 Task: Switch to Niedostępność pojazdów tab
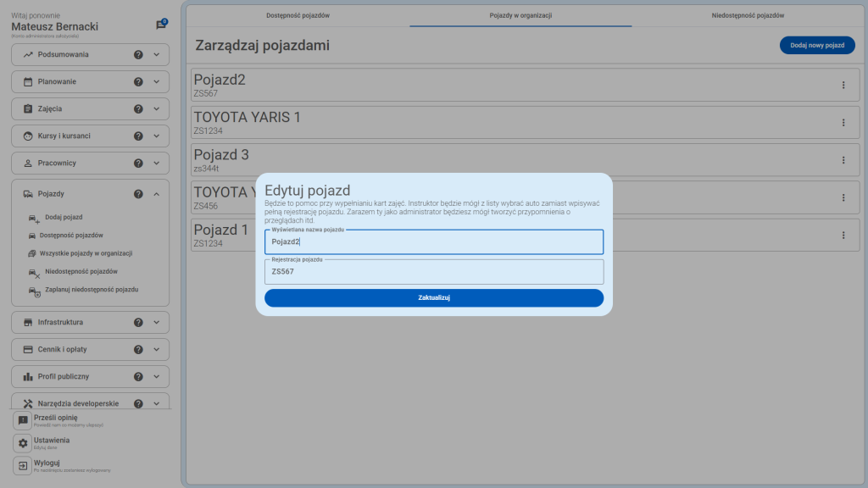(x=748, y=15)
